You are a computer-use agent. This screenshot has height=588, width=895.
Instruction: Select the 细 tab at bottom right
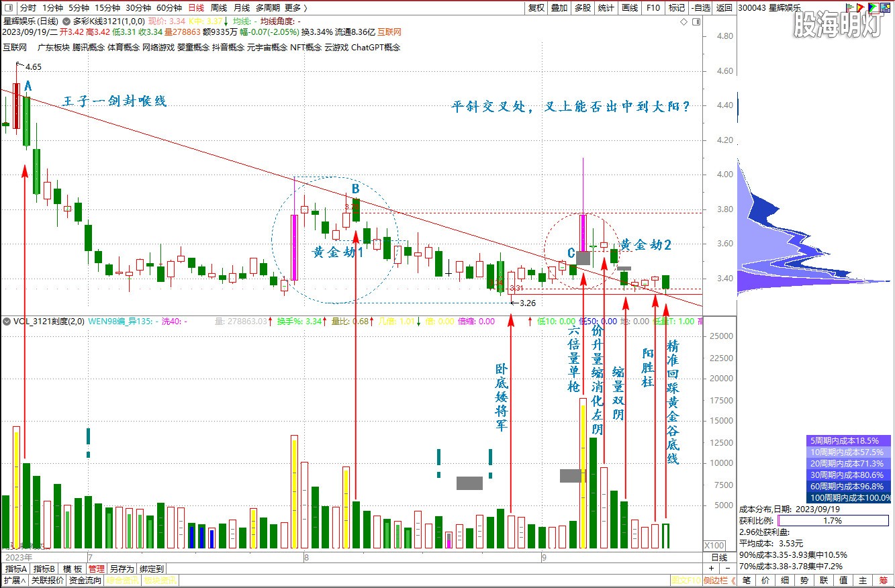[x=786, y=580]
